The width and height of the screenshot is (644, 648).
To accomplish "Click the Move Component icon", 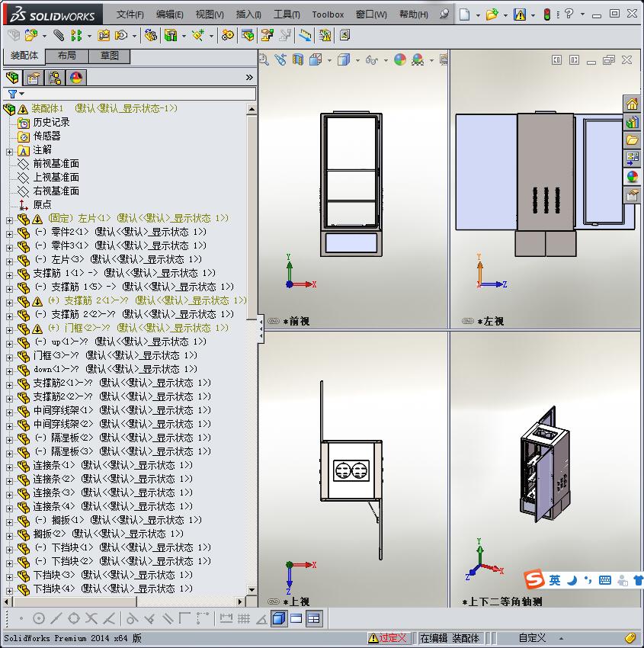I will tap(121, 36).
